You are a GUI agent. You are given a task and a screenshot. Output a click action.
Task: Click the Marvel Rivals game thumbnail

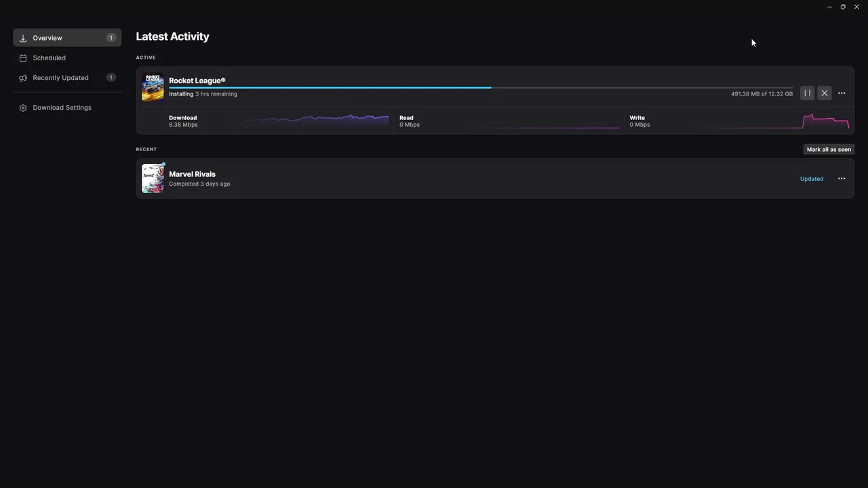coord(153,178)
